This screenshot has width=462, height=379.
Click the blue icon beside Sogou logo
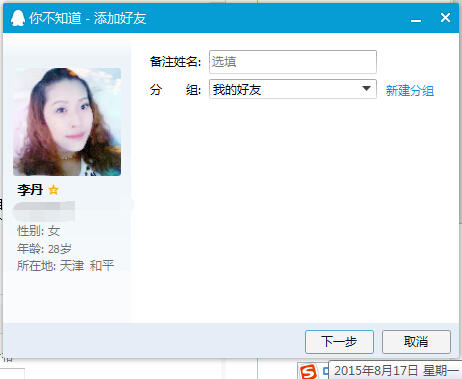(x=325, y=371)
